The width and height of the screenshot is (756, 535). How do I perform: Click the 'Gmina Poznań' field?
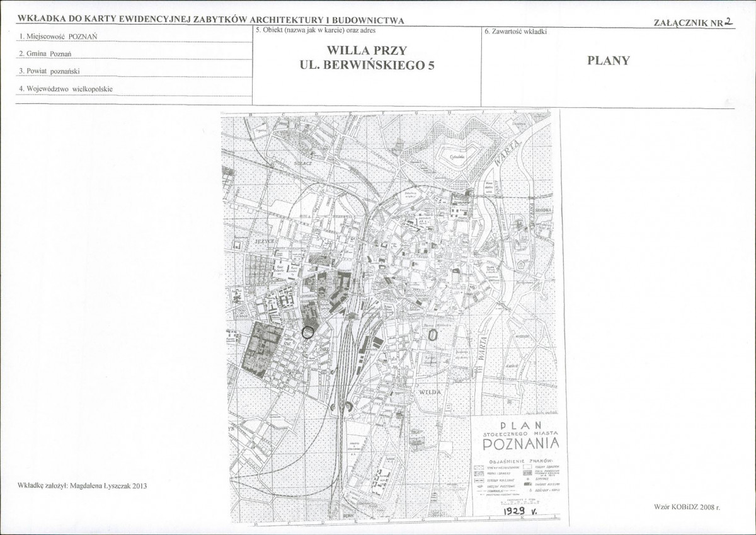click(x=134, y=54)
